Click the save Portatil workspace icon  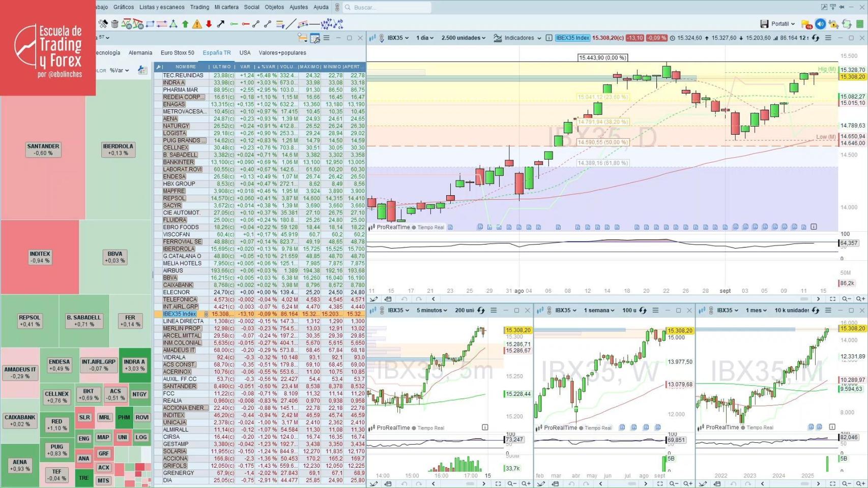pyautogui.click(x=764, y=23)
